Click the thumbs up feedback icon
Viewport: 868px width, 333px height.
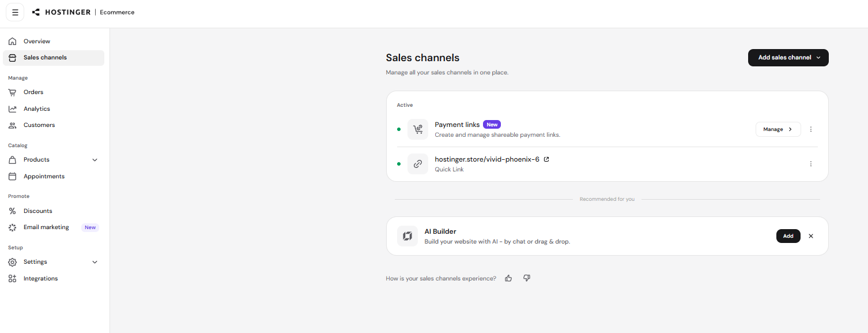pyautogui.click(x=508, y=278)
